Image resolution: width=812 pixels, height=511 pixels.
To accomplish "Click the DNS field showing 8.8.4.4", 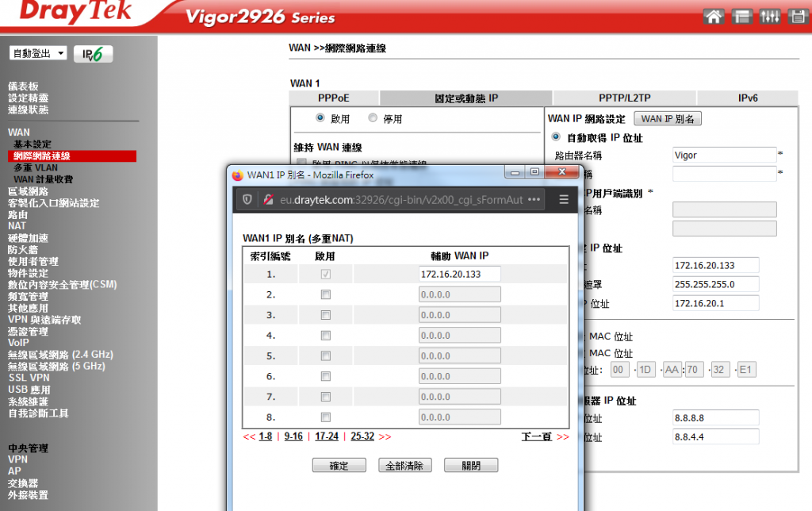I will [716, 437].
